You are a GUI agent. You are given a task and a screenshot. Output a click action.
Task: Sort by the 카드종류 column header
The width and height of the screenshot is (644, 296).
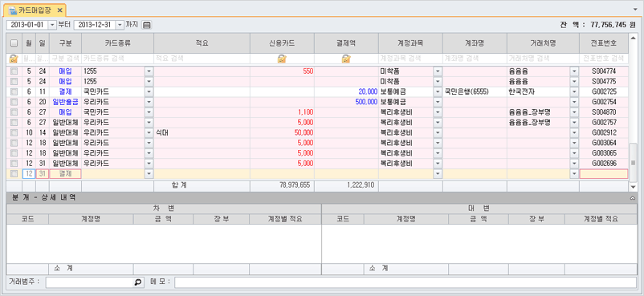pyautogui.click(x=117, y=43)
